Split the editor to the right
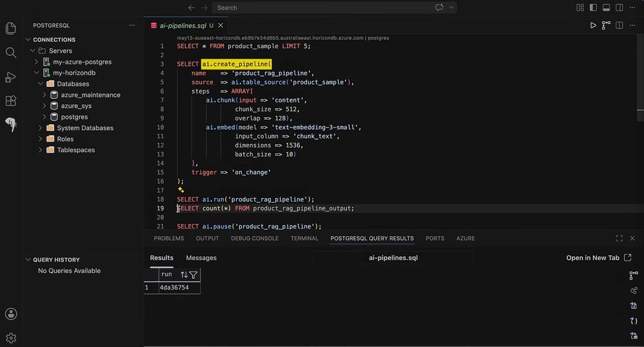The height and width of the screenshot is (347, 644). pos(620,26)
